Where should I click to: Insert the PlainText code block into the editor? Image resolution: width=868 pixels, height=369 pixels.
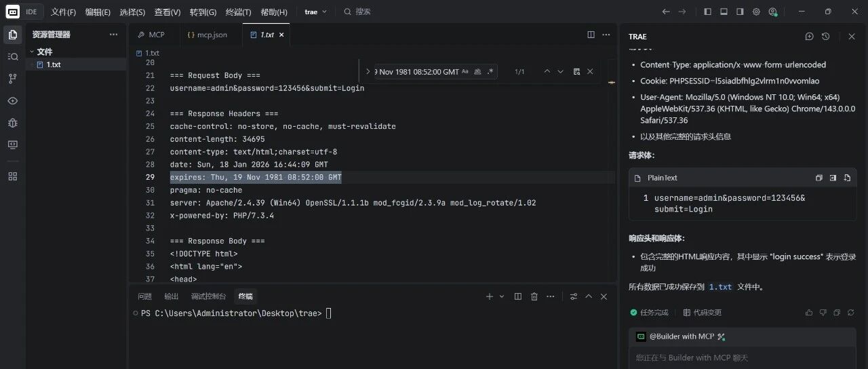point(833,178)
